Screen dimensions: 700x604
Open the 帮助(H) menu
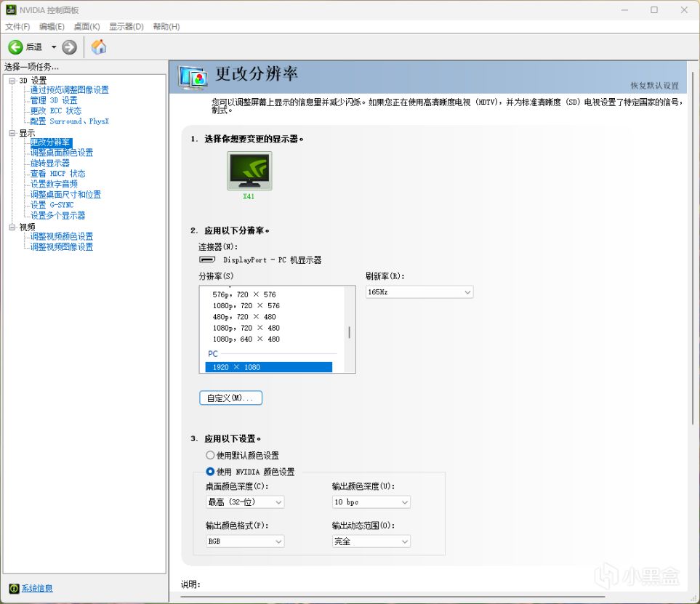166,27
